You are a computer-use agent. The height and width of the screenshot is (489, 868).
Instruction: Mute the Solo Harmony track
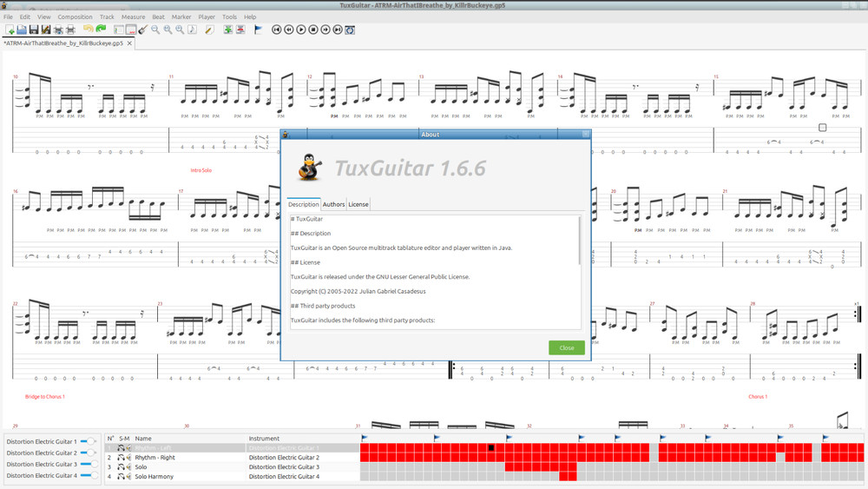tap(128, 476)
